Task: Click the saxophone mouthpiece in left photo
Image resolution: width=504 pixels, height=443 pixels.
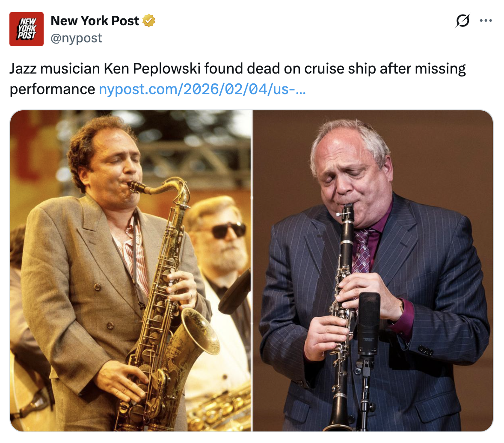Action: (x=136, y=186)
